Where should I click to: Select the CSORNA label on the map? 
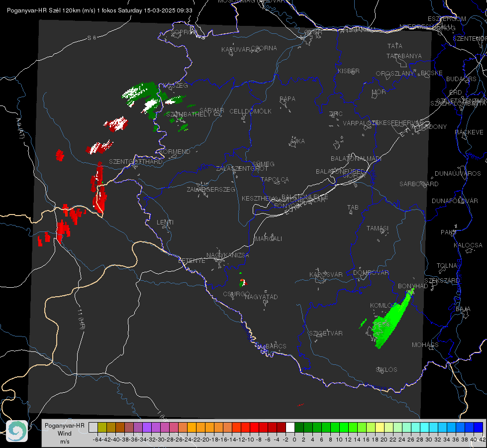tap(264, 48)
